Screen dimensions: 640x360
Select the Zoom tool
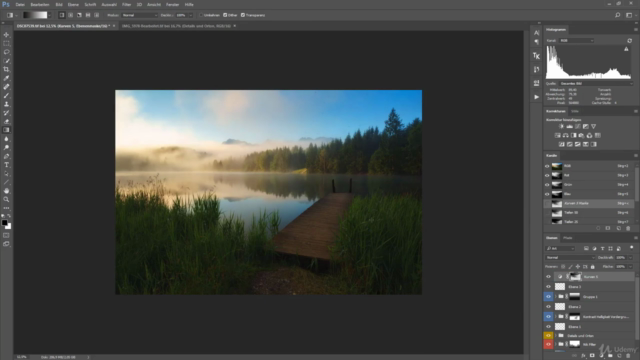6,200
